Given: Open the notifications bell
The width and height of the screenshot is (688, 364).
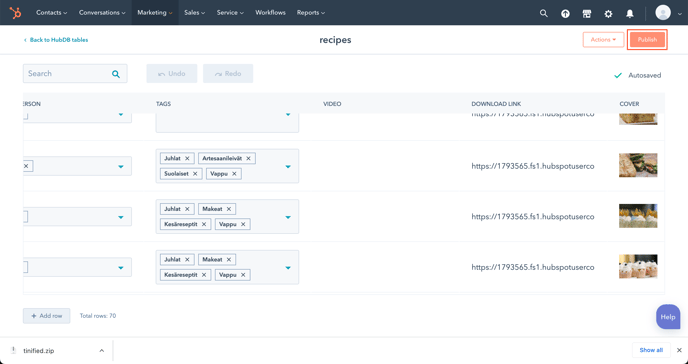Looking at the screenshot, I should click(630, 14).
